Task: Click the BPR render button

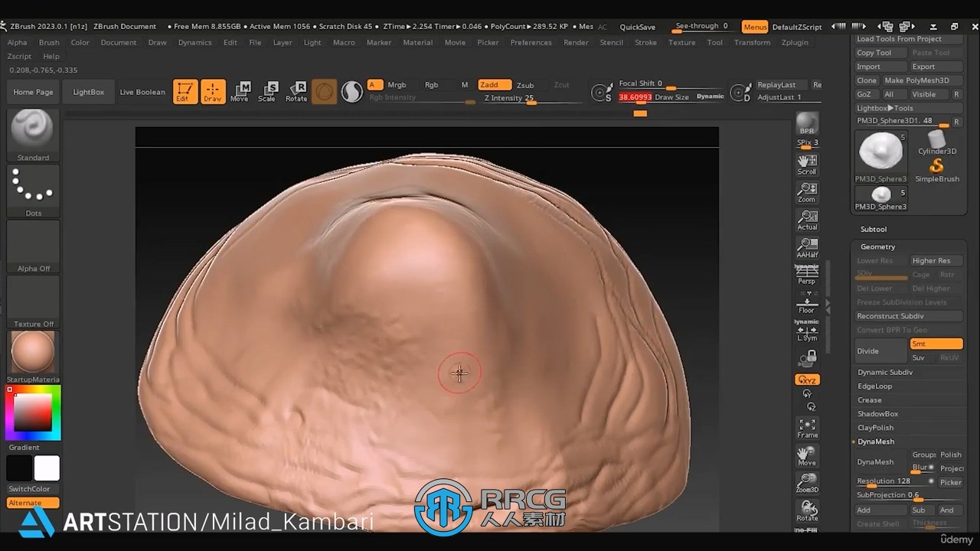Action: tap(807, 123)
